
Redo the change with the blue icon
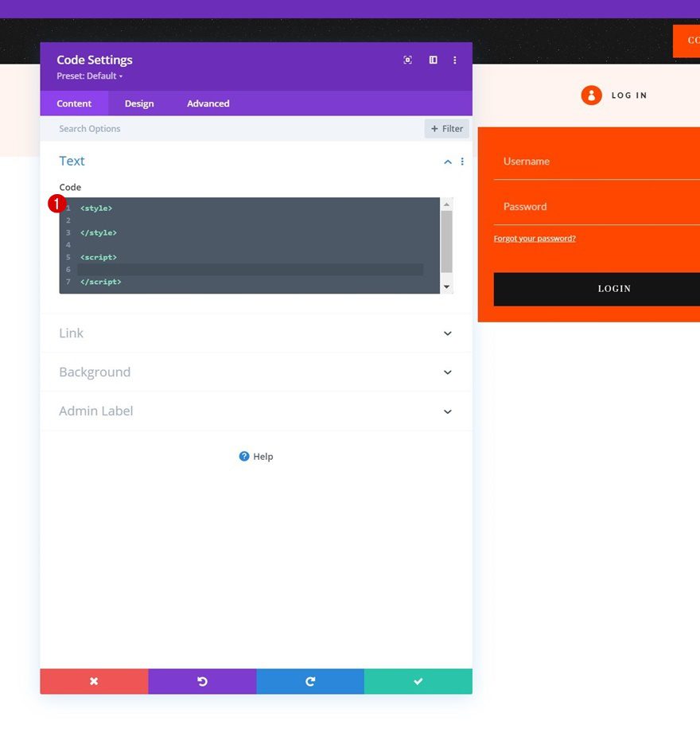coord(310,681)
